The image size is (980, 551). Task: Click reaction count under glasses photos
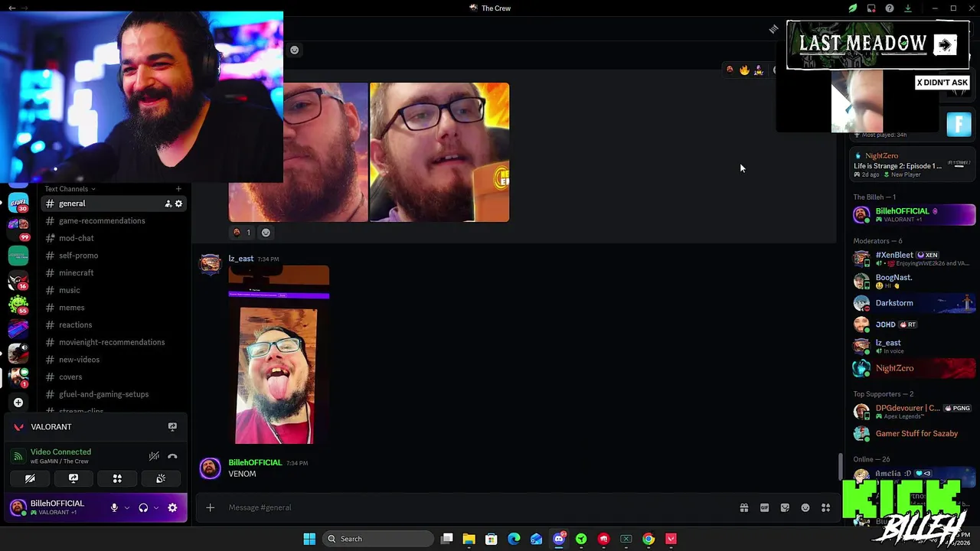[x=242, y=233]
